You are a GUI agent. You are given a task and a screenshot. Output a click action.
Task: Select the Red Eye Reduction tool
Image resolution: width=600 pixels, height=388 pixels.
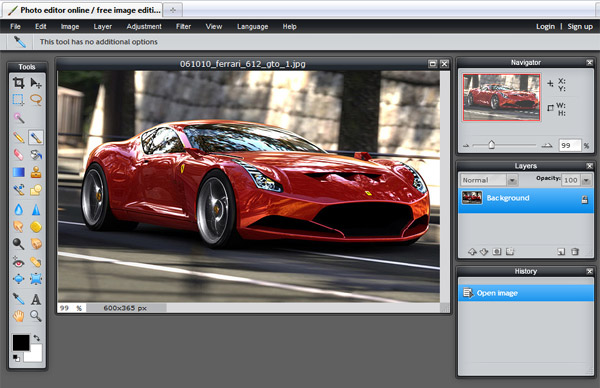pos(18,262)
